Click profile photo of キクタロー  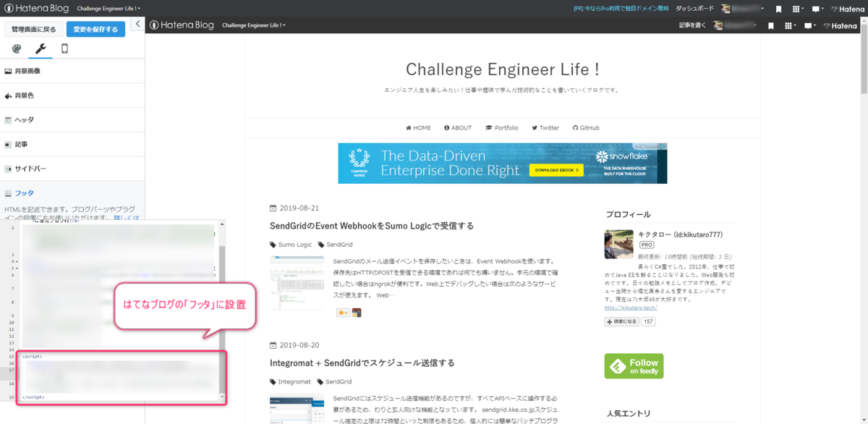pos(619,245)
